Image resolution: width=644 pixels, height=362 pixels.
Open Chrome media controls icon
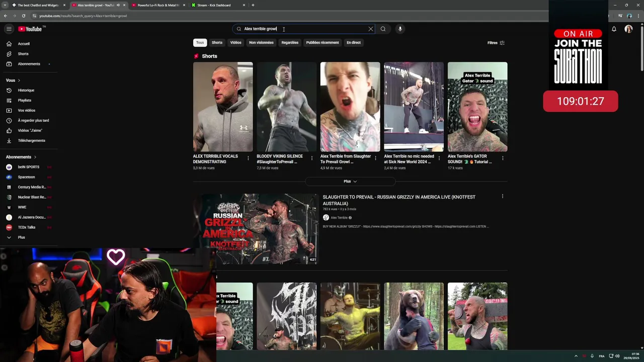pos(621,16)
